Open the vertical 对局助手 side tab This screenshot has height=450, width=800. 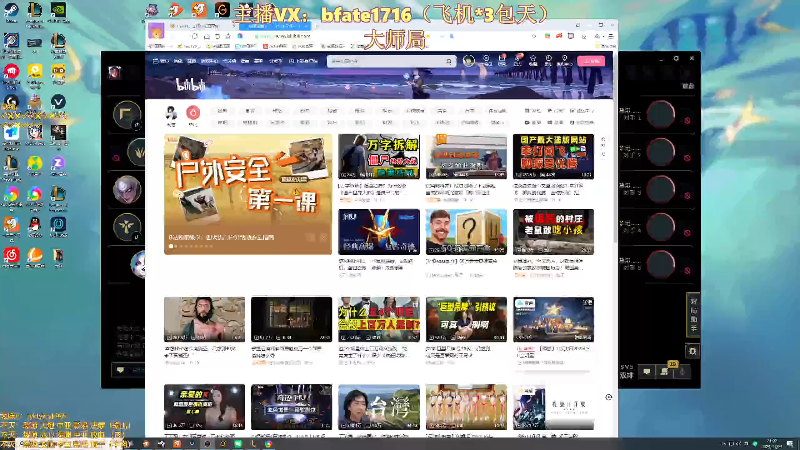693,314
